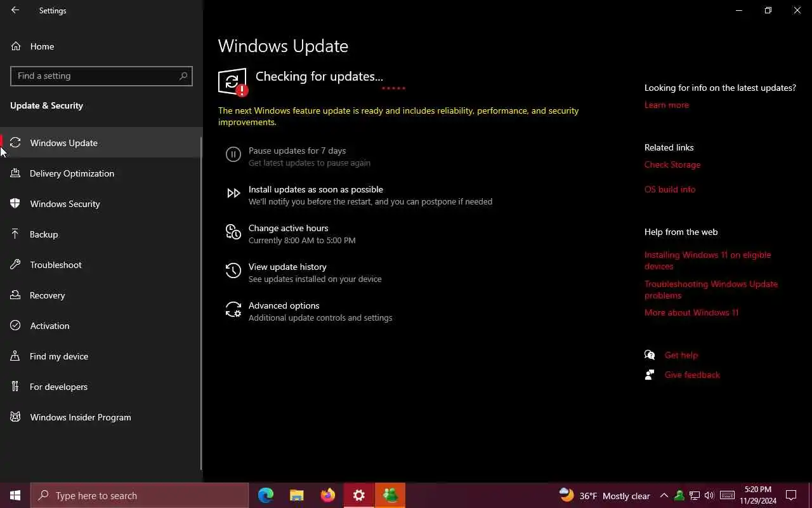This screenshot has height=508, width=812.
Task: Click the green app icon on the taskbar
Action: click(390, 495)
